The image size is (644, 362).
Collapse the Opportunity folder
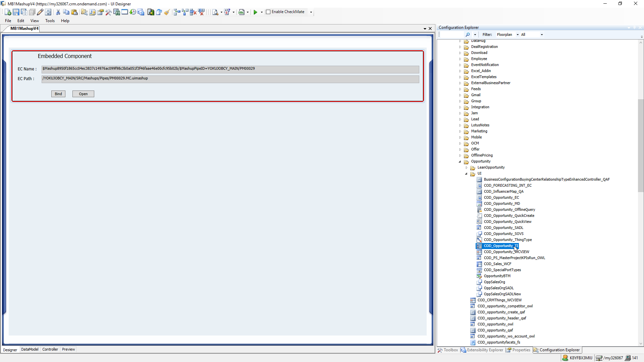tap(460, 162)
